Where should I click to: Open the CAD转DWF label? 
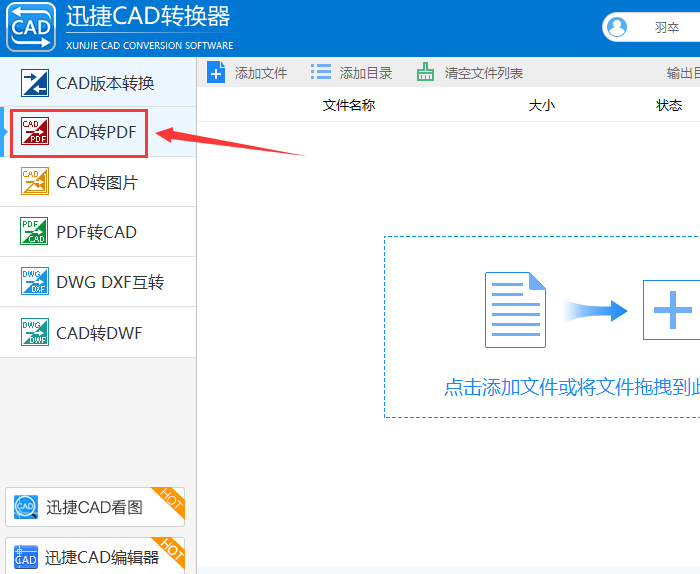(x=99, y=333)
